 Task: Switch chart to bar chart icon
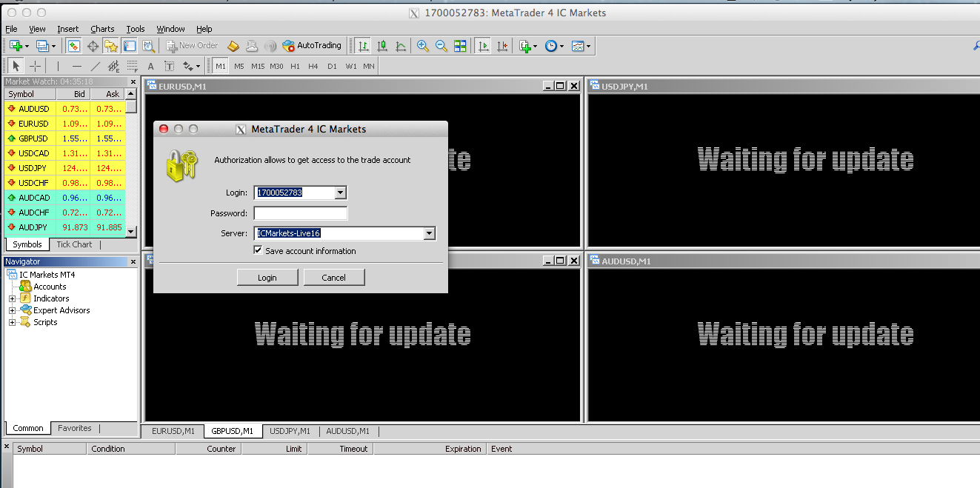(363, 46)
